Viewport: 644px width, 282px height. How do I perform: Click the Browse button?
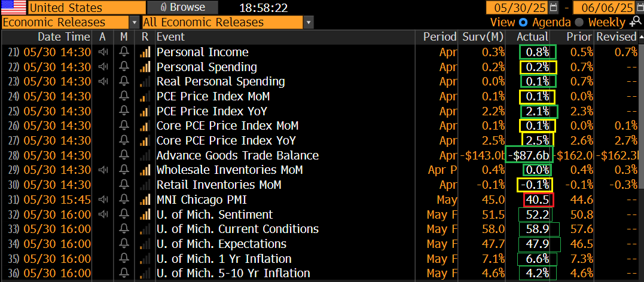click(x=182, y=7)
